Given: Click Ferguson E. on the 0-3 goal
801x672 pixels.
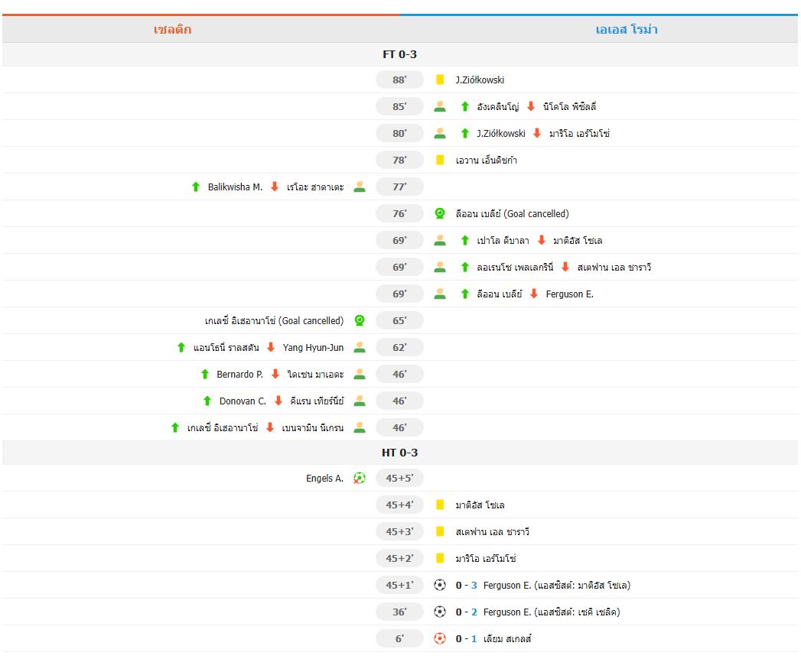Looking at the screenshot, I should click(506, 585).
